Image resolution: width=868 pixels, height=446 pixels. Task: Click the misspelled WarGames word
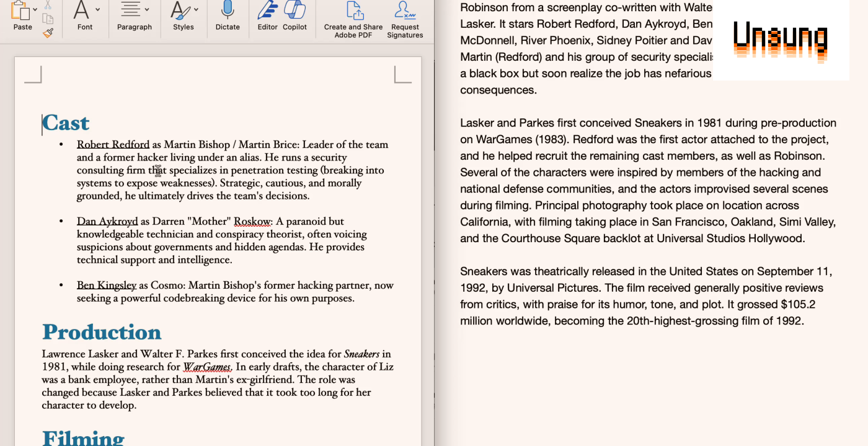207,367
